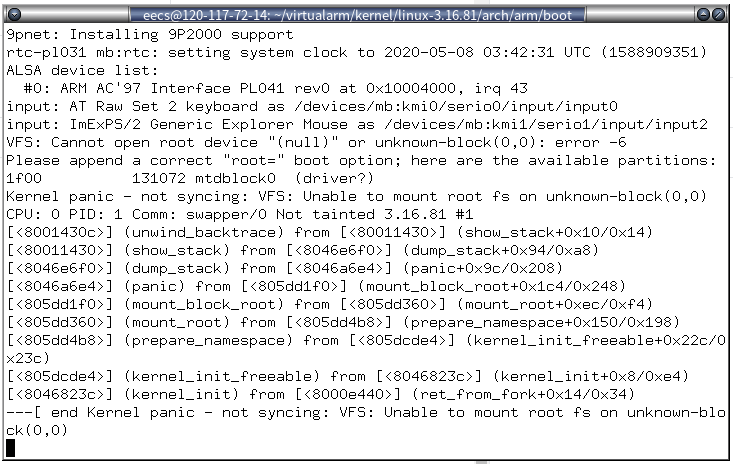Click the "9pnet: Installing 9P2000 support" line
This screenshot has width=733, height=464.
(150, 34)
